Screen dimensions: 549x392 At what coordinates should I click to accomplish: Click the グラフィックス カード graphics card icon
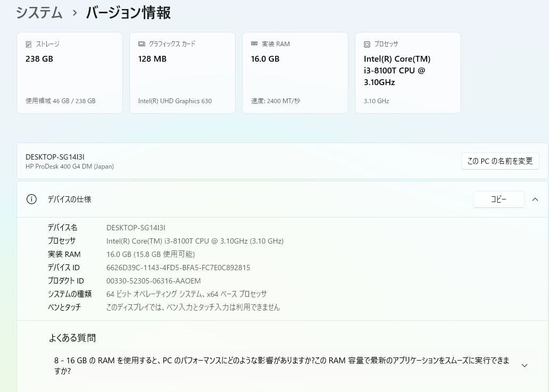[140, 44]
